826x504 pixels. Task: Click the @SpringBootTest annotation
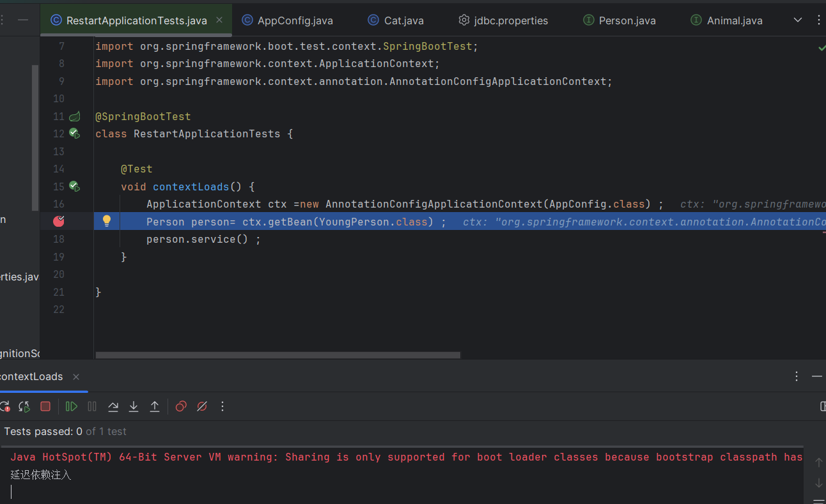[143, 116]
